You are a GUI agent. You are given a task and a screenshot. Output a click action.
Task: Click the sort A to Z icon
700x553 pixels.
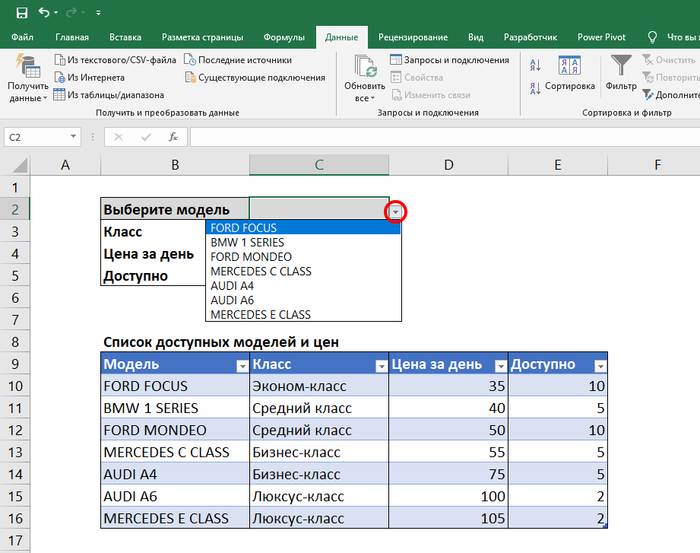pyautogui.click(x=534, y=65)
